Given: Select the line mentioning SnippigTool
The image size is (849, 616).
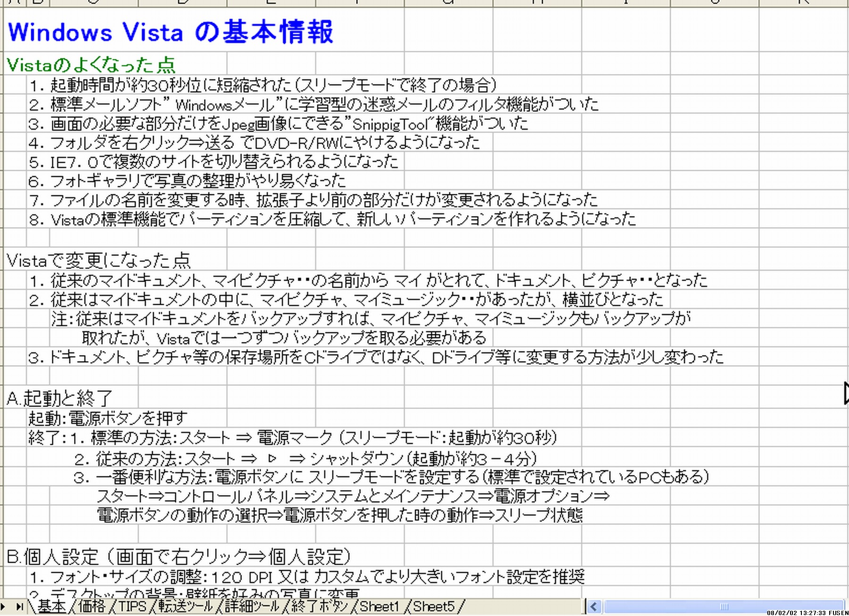Looking at the screenshot, I should pos(278,124).
